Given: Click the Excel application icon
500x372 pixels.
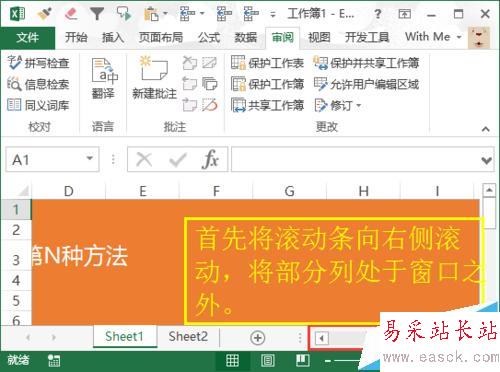Looking at the screenshot, I should click(18, 14).
